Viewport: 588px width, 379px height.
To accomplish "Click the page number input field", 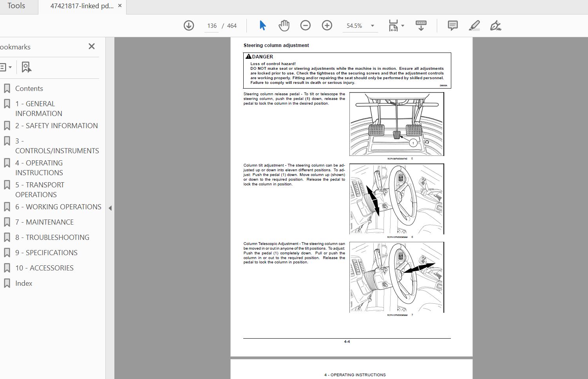I will [212, 26].
